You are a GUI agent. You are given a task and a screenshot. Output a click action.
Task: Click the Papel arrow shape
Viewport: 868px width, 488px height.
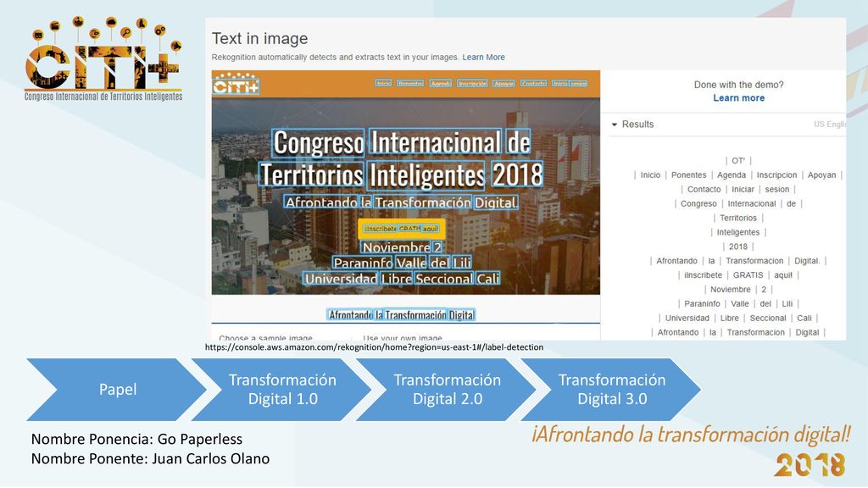116,390
